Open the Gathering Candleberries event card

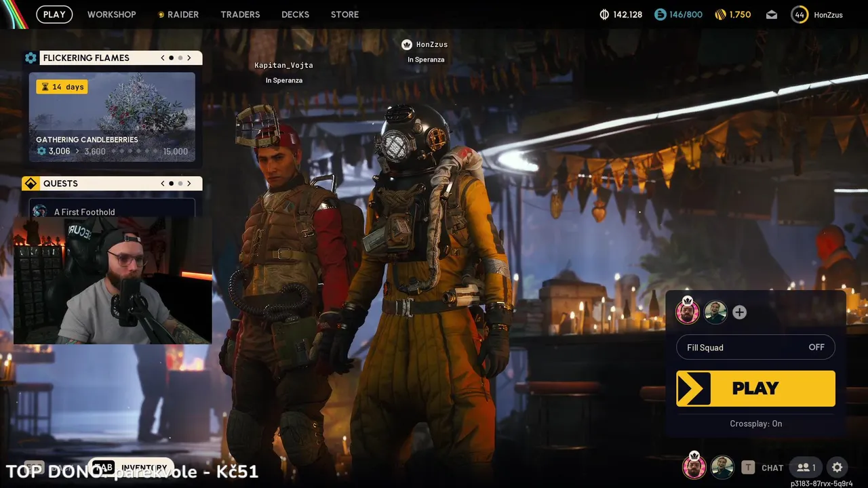112,117
